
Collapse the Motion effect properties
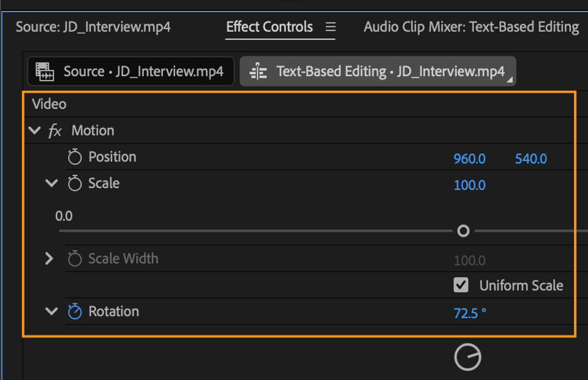pos(34,130)
